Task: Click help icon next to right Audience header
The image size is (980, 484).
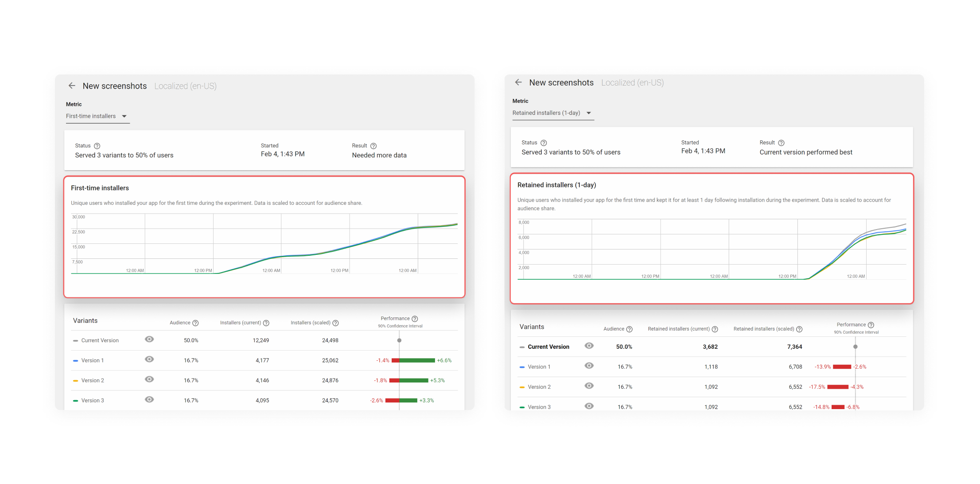Action: (629, 329)
